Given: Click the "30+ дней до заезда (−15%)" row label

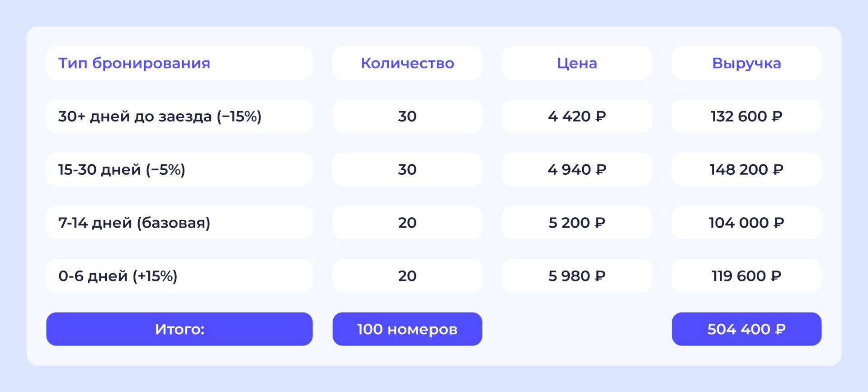Looking at the screenshot, I should 160,117.
